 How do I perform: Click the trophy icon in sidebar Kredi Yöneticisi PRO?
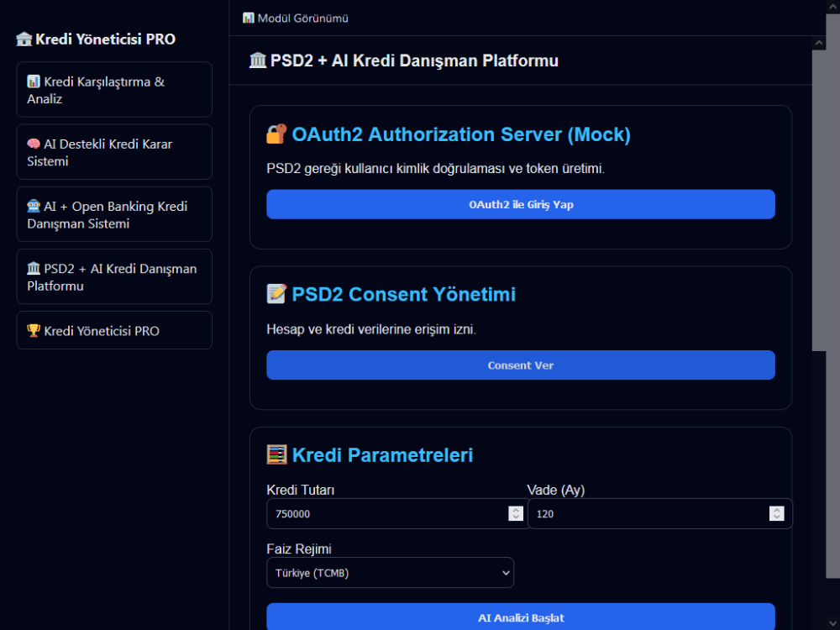coord(34,330)
